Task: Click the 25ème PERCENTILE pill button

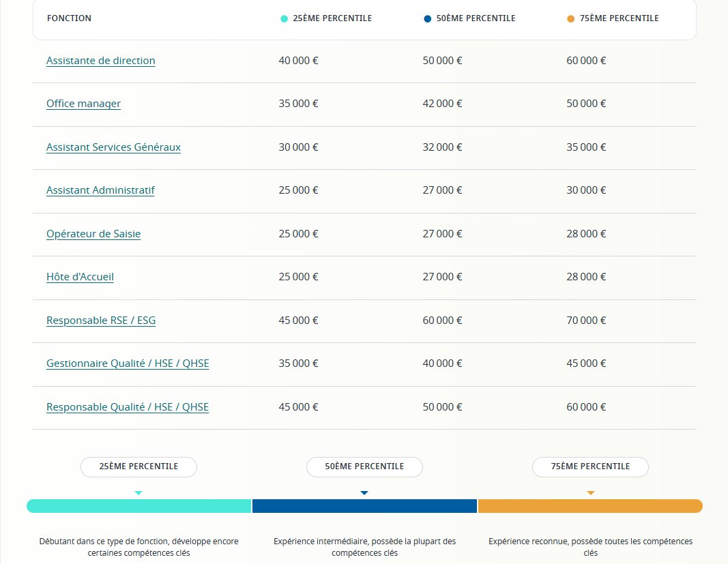Action: pyautogui.click(x=139, y=467)
